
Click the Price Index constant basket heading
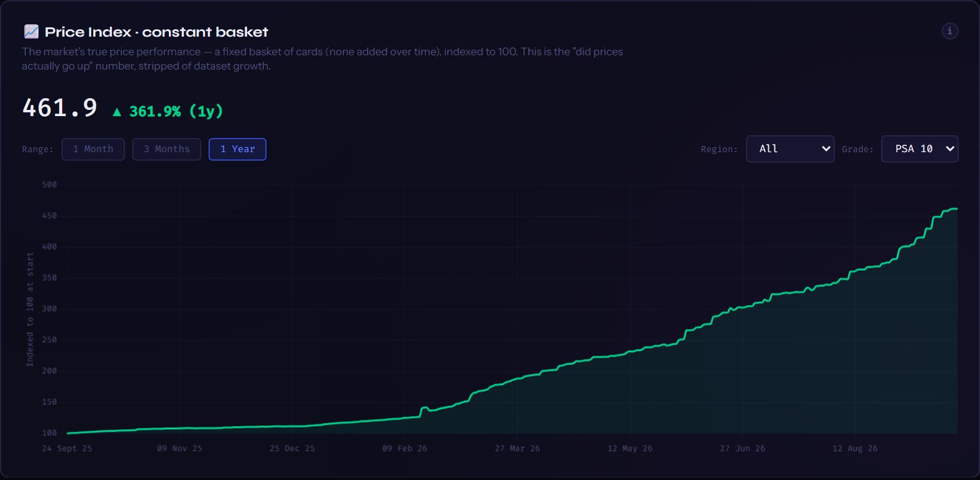157,32
